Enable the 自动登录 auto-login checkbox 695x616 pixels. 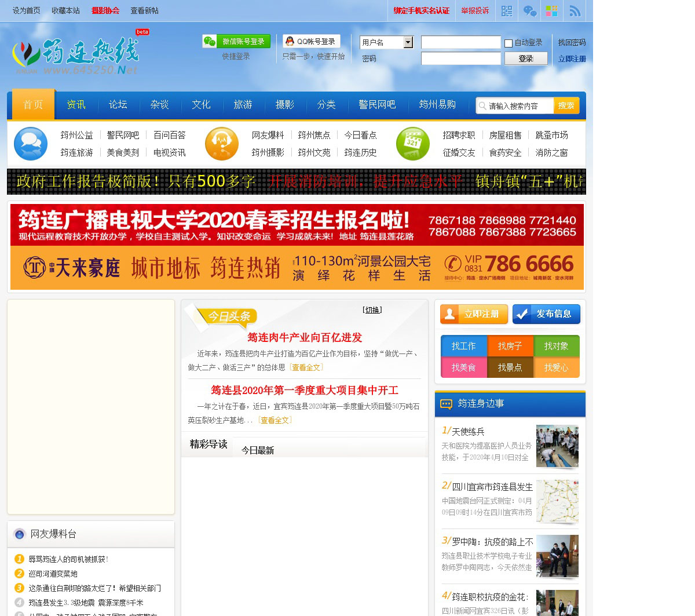tap(509, 43)
